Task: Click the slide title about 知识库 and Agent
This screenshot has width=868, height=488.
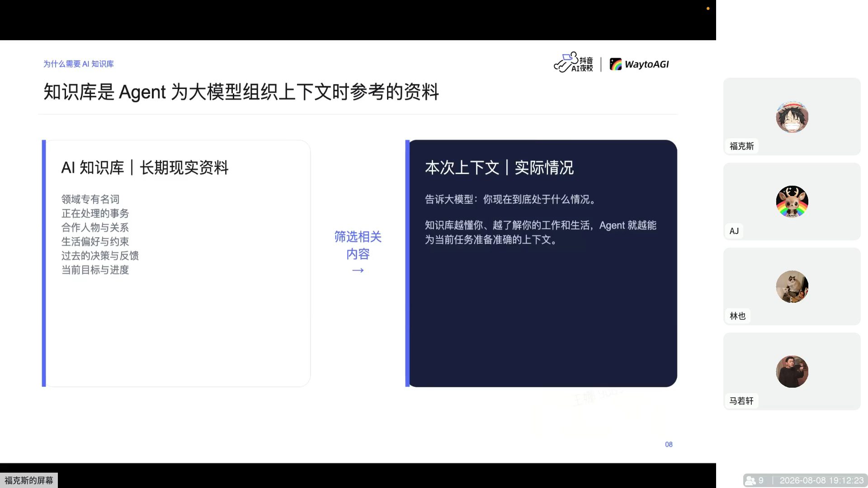Action: click(x=241, y=92)
